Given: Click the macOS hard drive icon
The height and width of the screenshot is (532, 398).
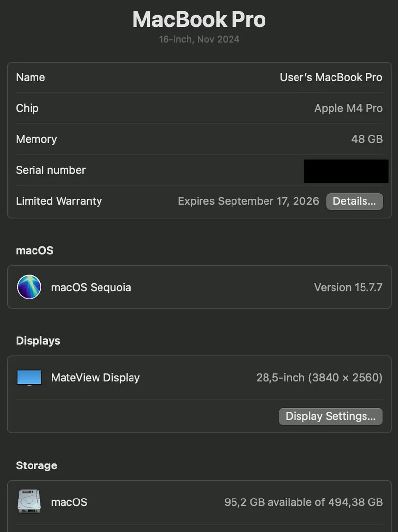Looking at the screenshot, I should pos(29,501).
